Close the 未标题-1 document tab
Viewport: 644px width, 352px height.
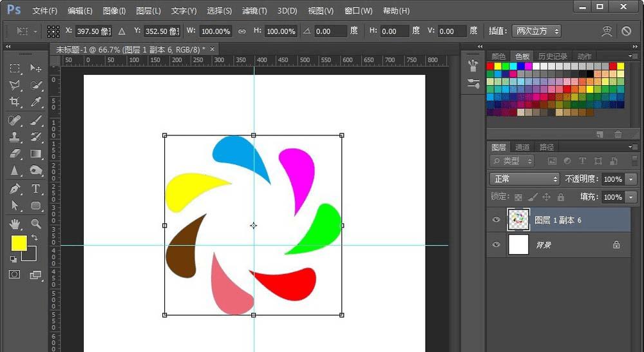pos(212,49)
